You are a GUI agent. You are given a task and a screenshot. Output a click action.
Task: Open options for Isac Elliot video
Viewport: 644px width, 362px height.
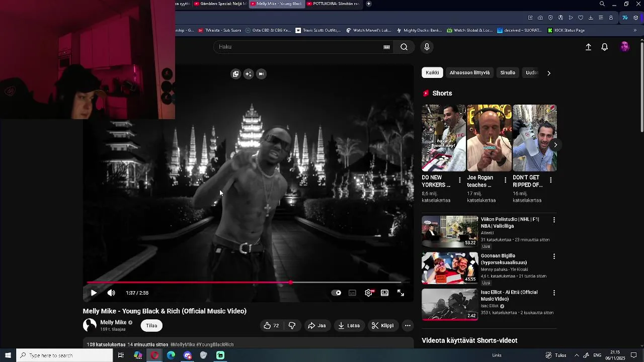(x=554, y=293)
